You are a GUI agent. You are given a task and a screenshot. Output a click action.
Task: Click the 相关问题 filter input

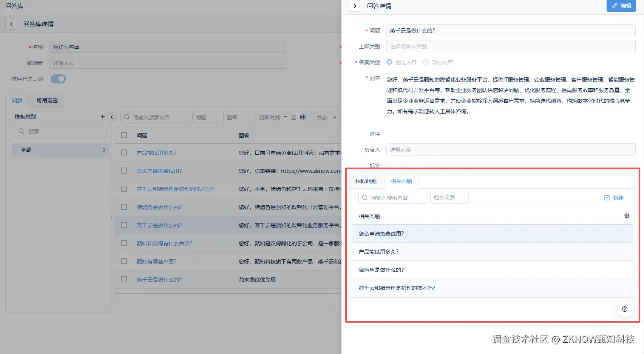pyautogui.click(x=449, y=198)
